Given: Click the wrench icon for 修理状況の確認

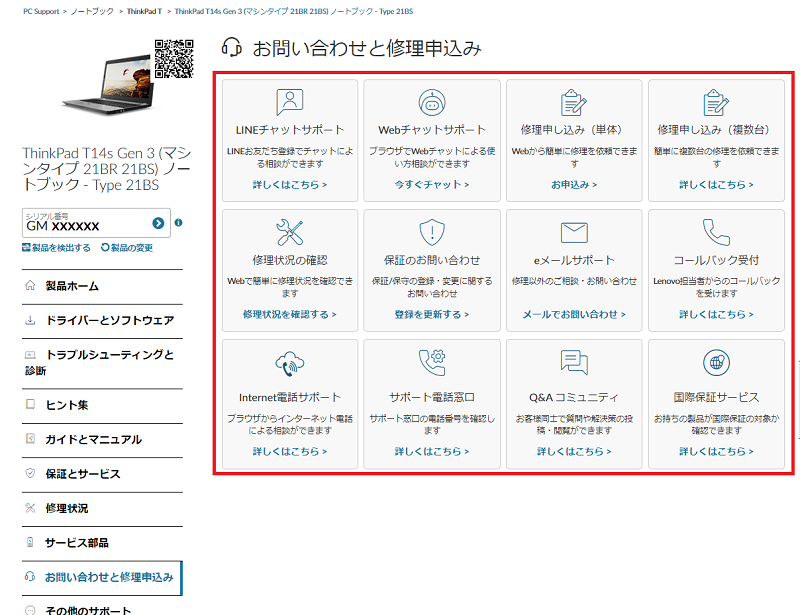Looking at the screenshot, I should click(289, 233).
